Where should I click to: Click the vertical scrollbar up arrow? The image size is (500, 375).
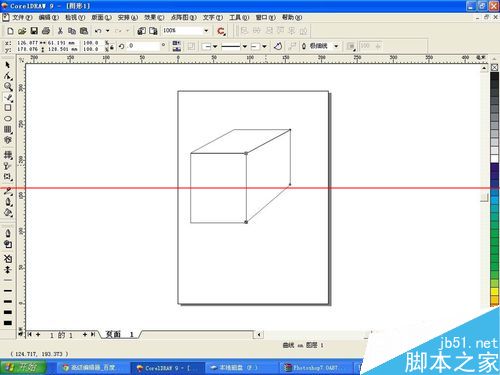[484, 68]
